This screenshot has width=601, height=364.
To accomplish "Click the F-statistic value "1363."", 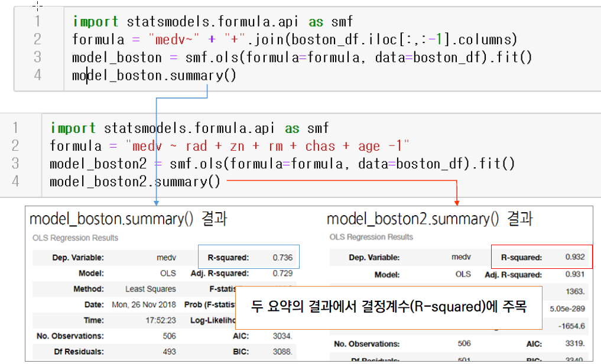I will click(575, 291).
